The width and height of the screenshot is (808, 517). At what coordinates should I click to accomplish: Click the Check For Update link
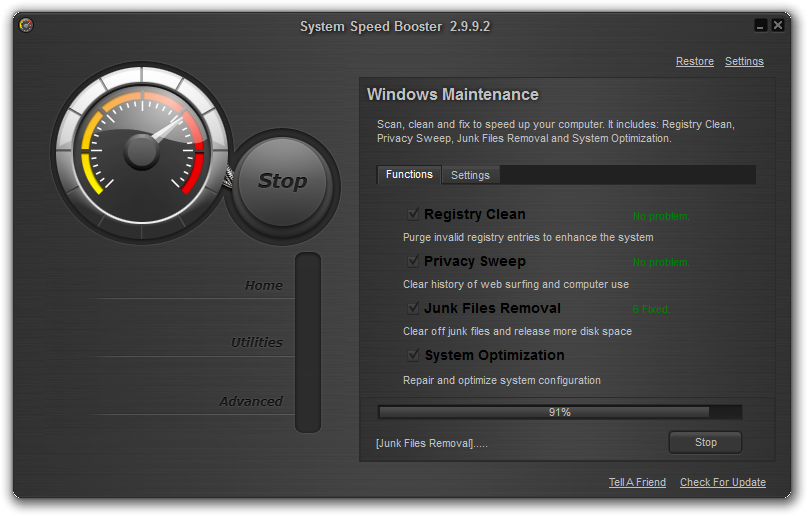(722, 482)
